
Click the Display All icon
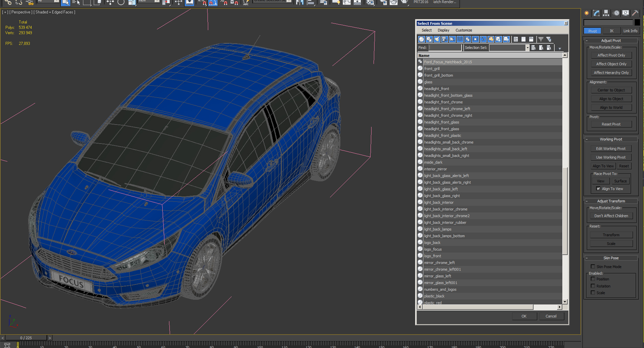[516, 39]
